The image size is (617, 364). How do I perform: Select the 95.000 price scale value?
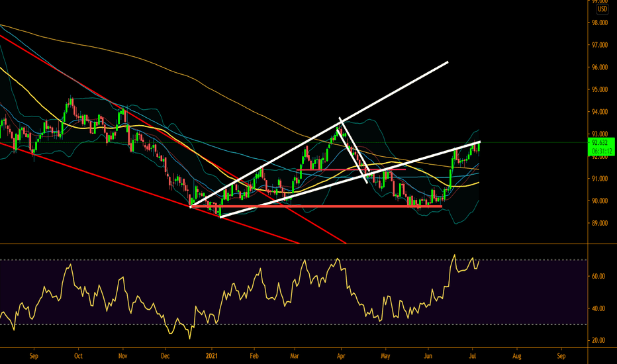[x=600, y=90]
